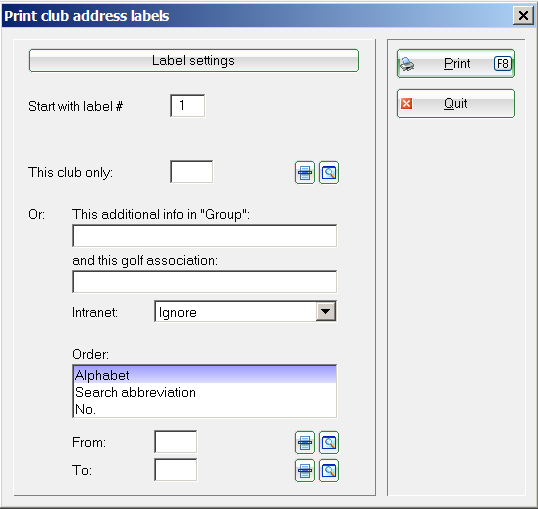
Task: Select Search abbreviation in Order list
Action: [204, 392]
